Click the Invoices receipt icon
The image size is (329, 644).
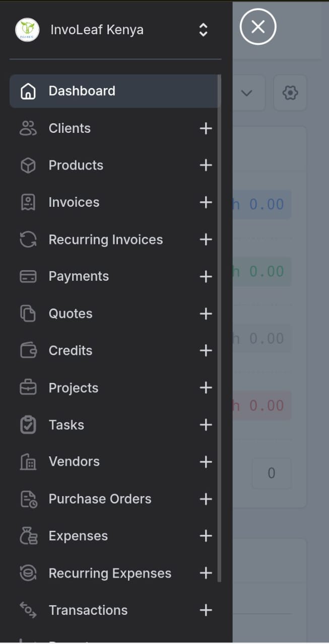pos(28,202)
